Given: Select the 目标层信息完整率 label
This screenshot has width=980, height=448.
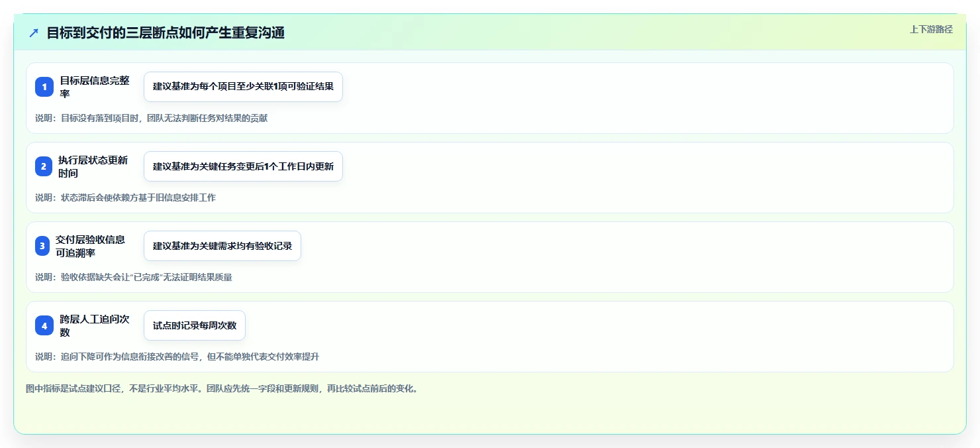Looking at the screenshot, I should coord(95,87).
